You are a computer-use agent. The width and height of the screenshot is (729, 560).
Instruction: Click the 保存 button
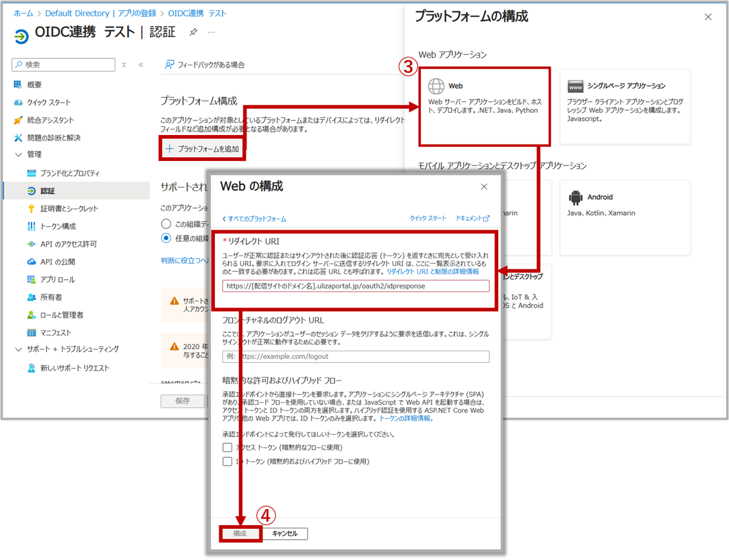[183, 401]
